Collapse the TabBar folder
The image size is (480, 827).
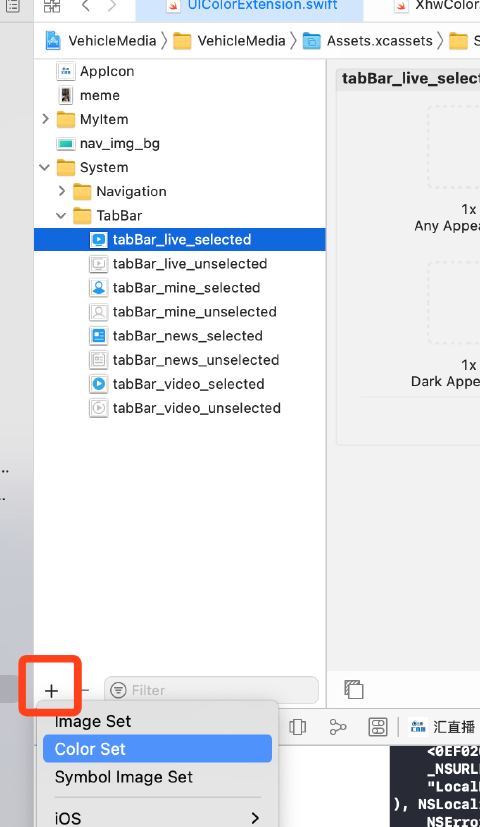coord(61,216)
